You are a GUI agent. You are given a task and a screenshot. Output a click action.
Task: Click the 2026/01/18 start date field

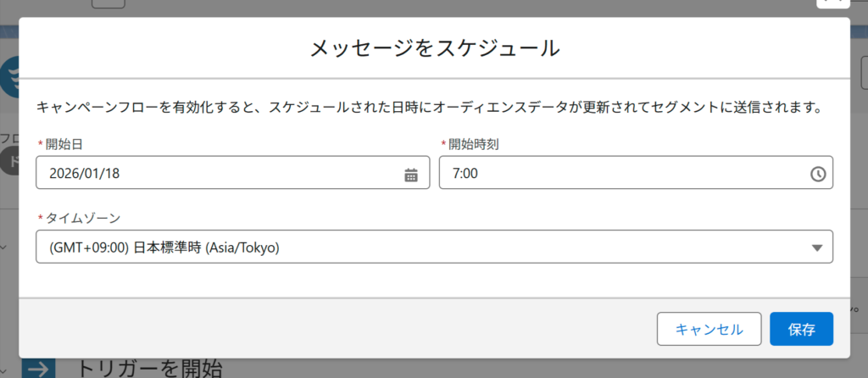pyautogui.click(x=233, y=173)
